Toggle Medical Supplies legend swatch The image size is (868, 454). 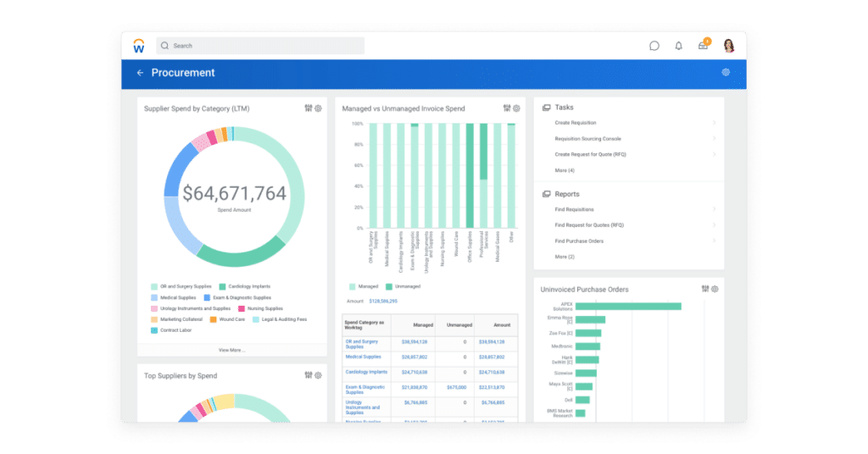coord(154,297)
